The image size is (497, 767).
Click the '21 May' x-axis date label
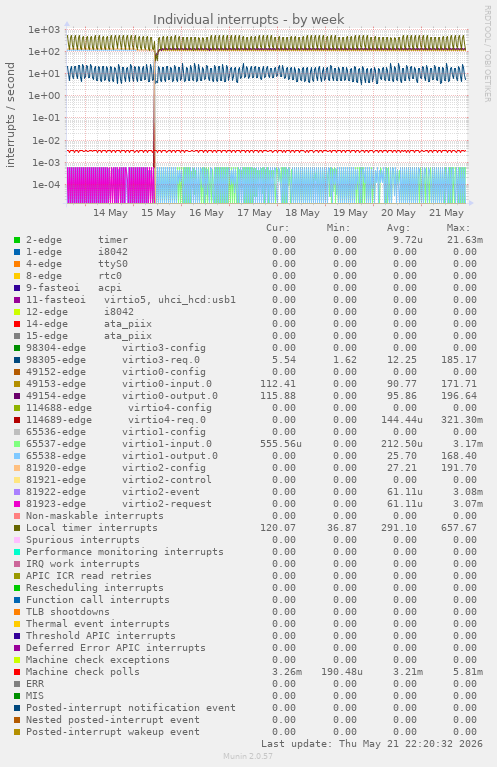point(446,213)
